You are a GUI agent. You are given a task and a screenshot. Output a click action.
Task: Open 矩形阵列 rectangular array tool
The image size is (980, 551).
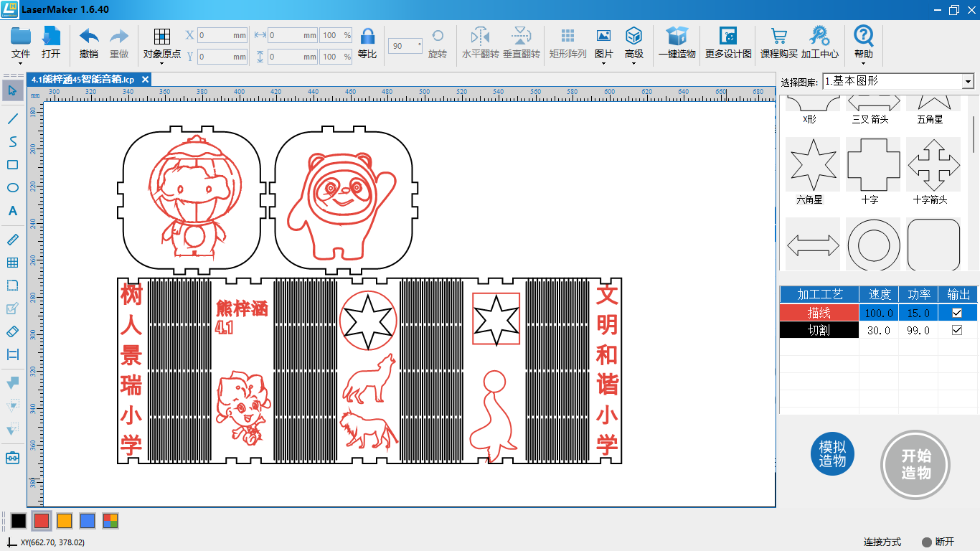[x=567, y=36]
